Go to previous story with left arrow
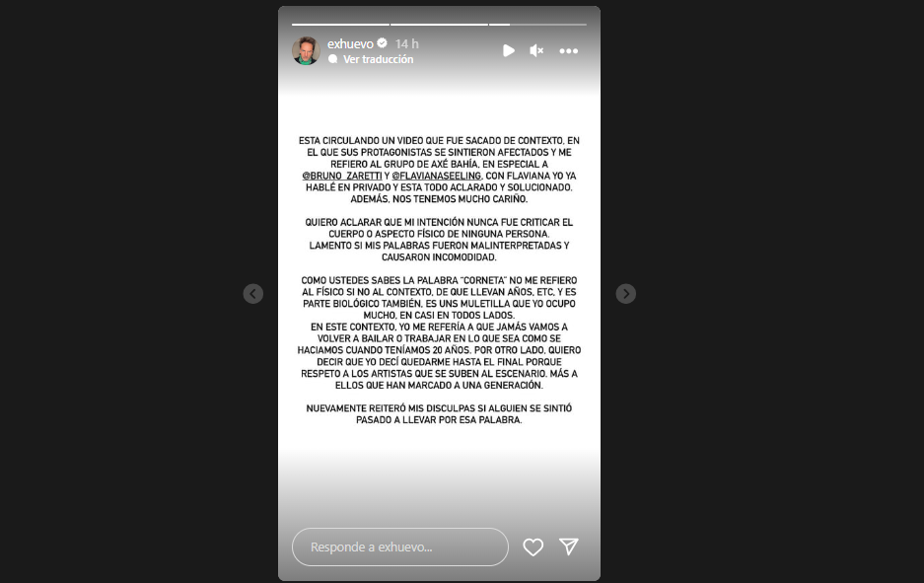The width and height of the screenshot is (924, 583). coord(253,294)
